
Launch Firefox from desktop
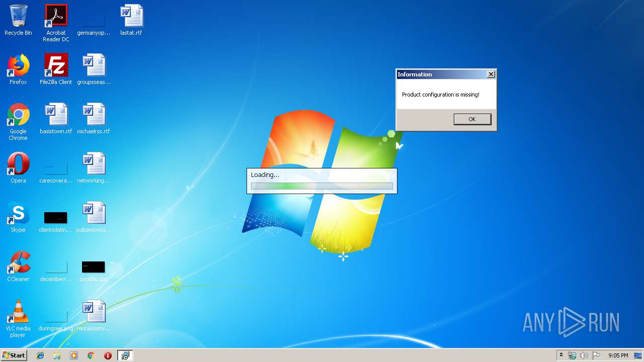pyautogui.click(x=18, y=69)
